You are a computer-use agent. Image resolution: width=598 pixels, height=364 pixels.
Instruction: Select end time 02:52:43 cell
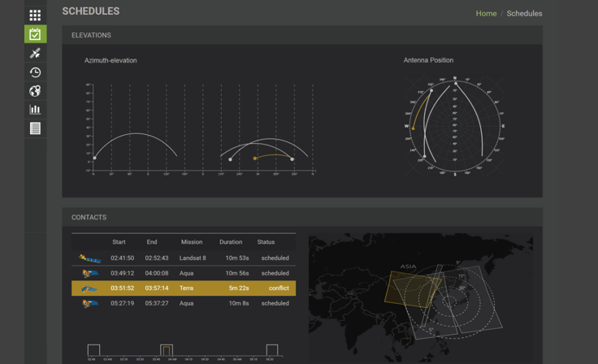(156, 258)
